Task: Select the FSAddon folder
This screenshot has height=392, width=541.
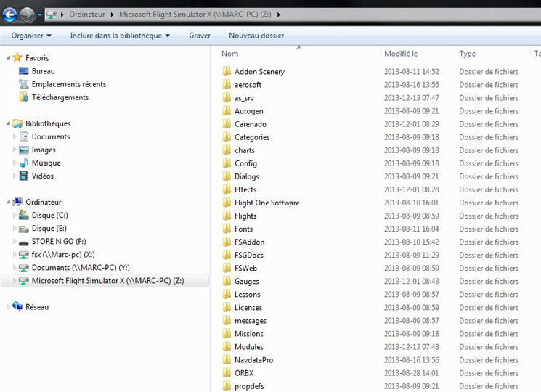Action: tap(250, 242)
